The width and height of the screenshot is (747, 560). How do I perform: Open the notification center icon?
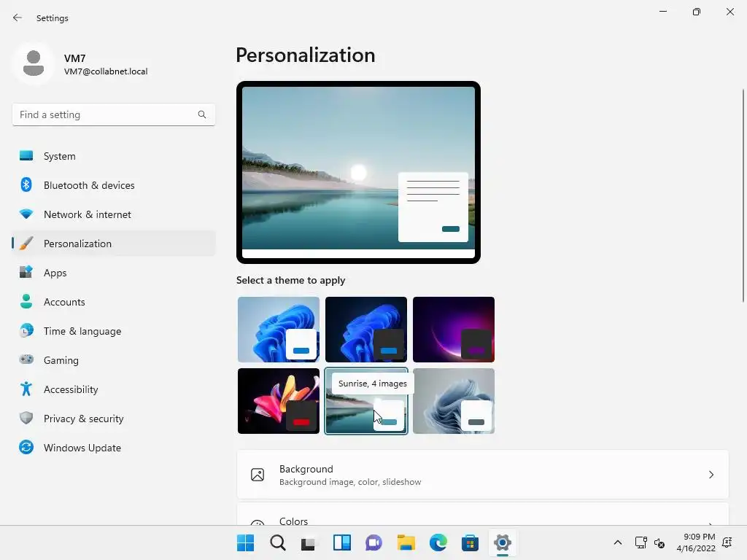[x=727, y=542]
